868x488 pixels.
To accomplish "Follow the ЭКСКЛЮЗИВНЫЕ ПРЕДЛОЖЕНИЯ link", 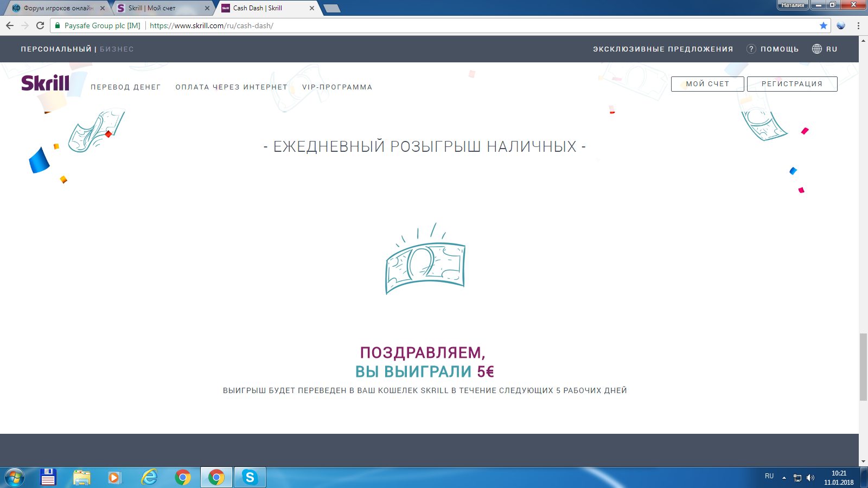I will (662, 49).
